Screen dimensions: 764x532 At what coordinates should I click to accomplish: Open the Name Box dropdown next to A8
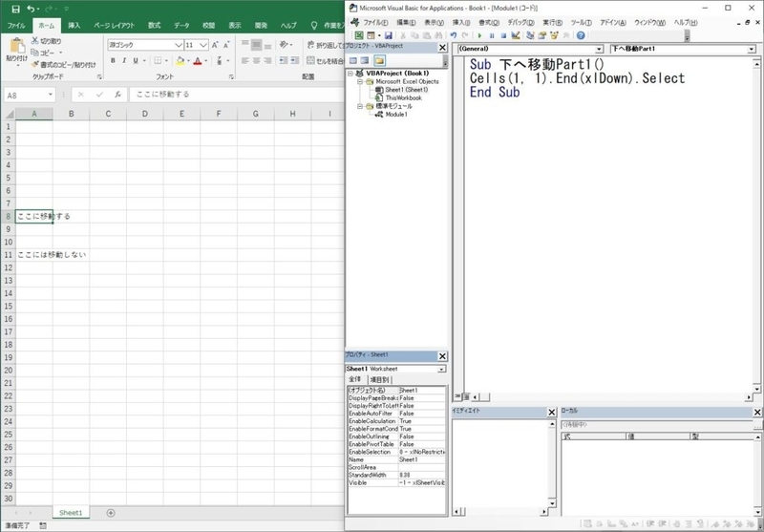click(x=51, y=95)
